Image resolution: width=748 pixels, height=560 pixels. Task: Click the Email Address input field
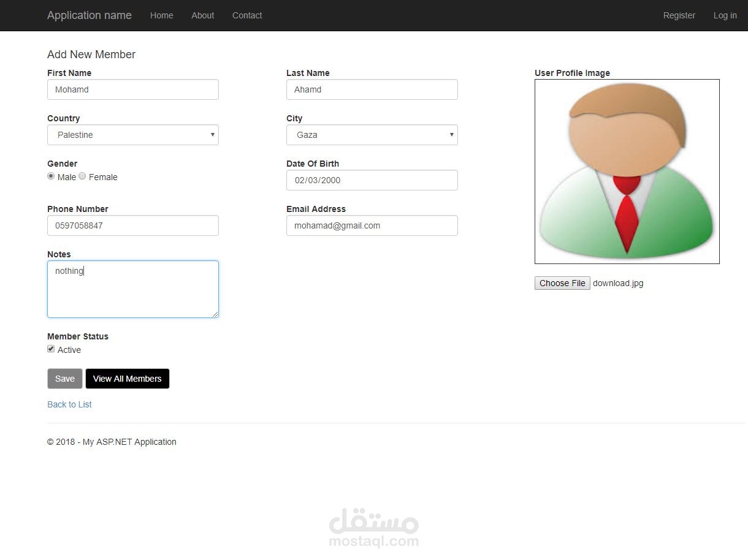(372, 225)
